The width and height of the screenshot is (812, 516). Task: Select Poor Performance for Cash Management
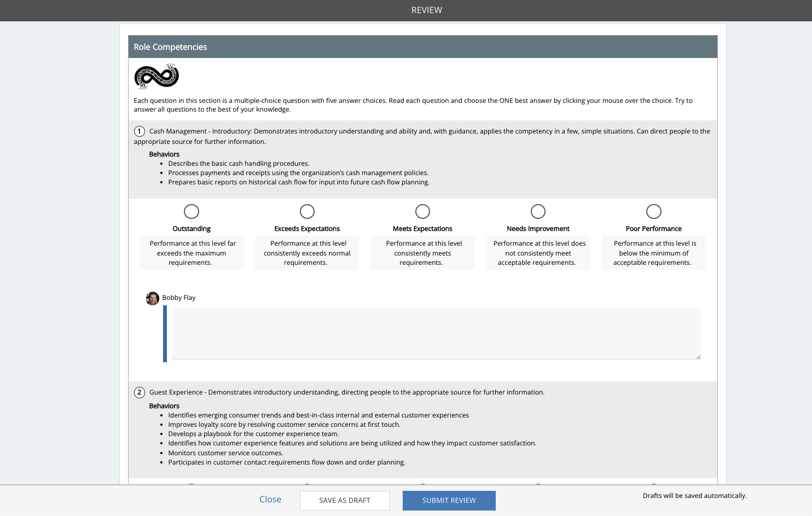(x=654, y=211)
